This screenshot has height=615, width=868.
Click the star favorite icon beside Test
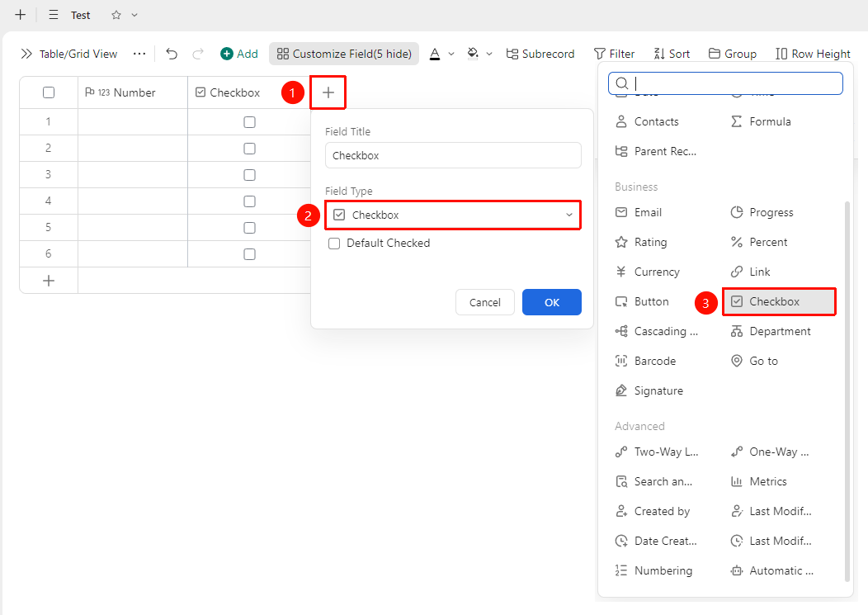pos(116,15)
